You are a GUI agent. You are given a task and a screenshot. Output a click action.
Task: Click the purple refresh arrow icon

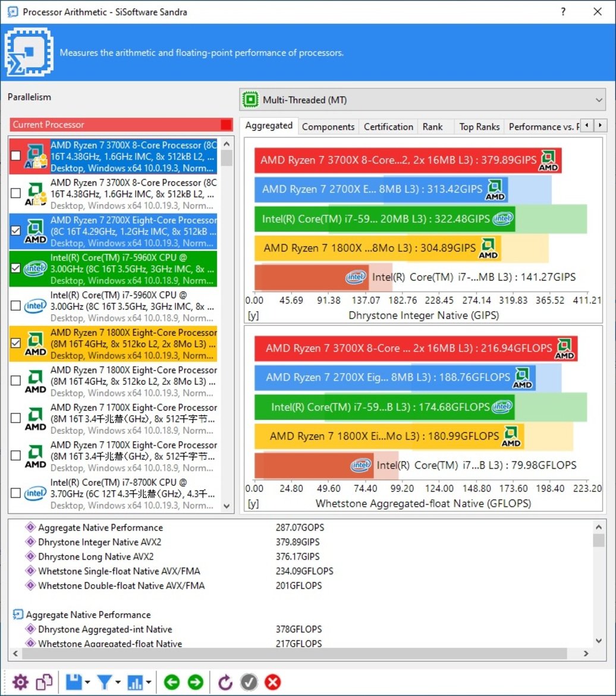click(225, 682)
